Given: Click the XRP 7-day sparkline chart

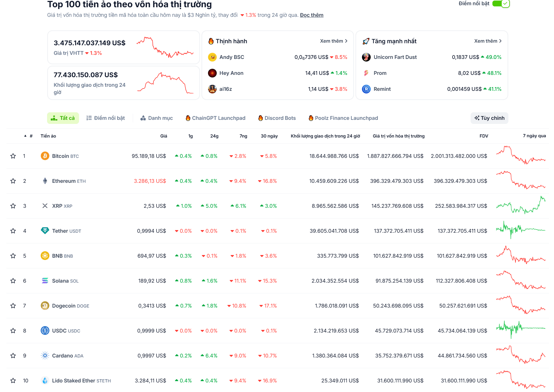Looking at the screenshot, I should click(x=521, y=205).
